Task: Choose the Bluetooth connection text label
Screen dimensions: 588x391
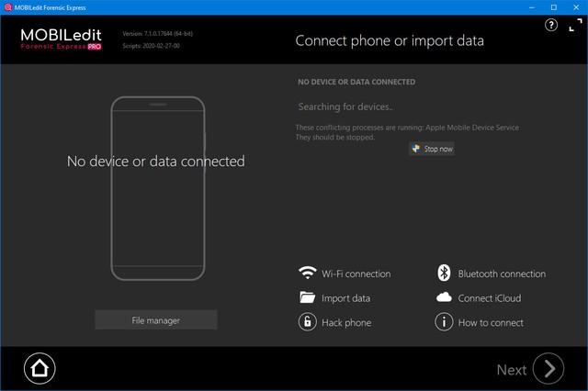Action: (x=502, y=274)
